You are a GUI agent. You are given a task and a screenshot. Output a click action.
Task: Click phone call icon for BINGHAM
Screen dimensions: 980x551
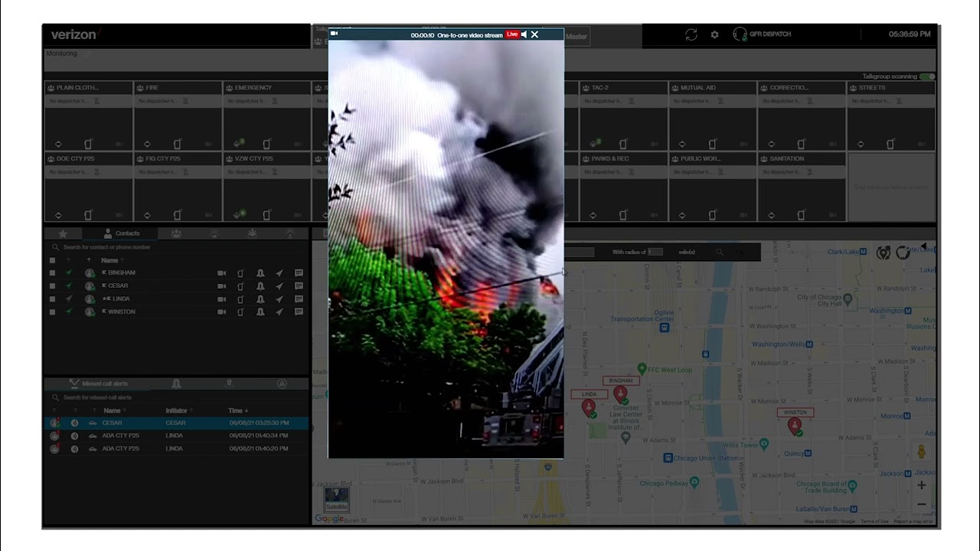click(240, 273)
